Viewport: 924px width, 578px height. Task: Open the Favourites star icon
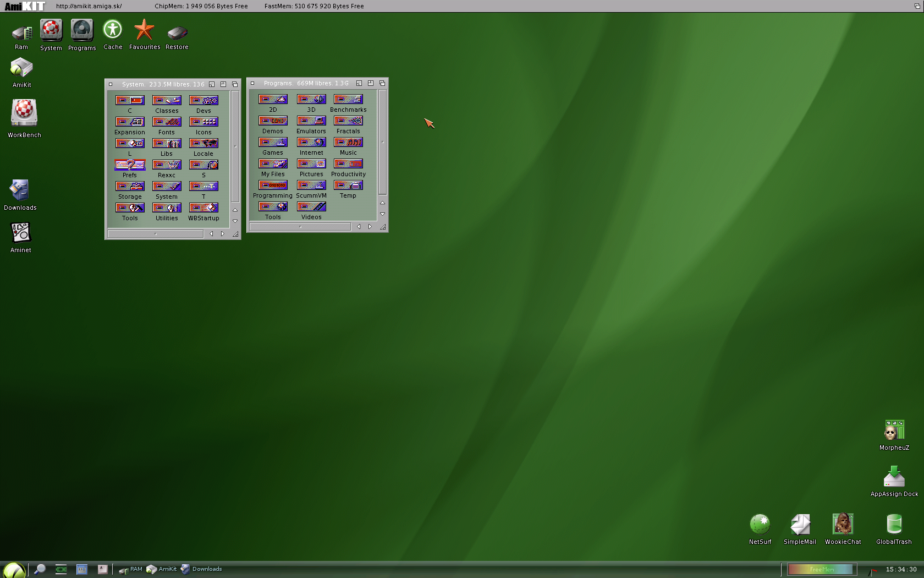pyautogui.click(x=144, y=30)
